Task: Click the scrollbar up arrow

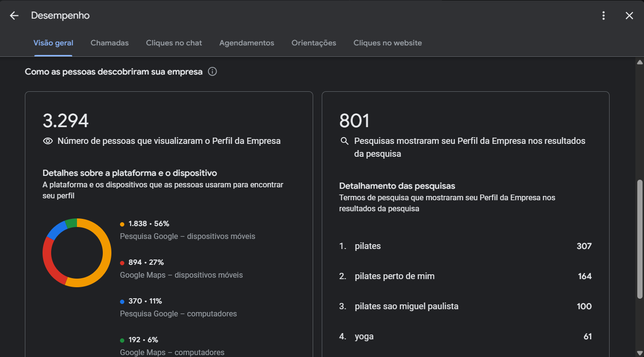Action: [640, 62]
